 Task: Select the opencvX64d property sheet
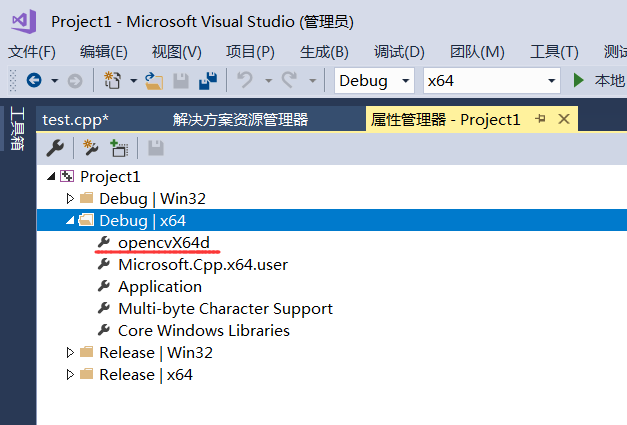164,243
